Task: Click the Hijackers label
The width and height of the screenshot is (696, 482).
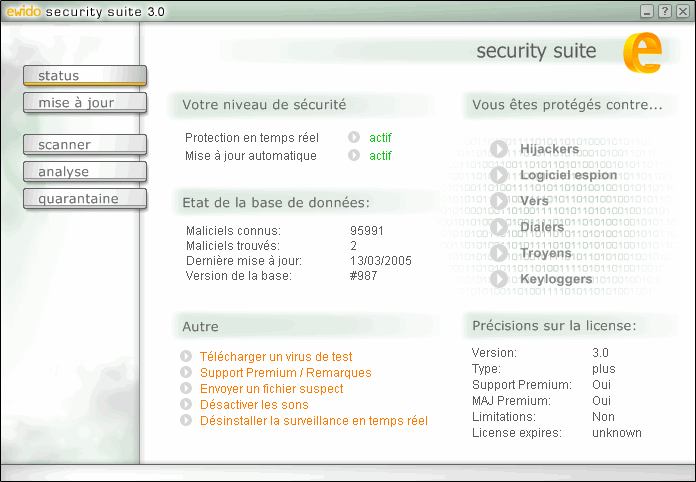Action: (550, 149)
